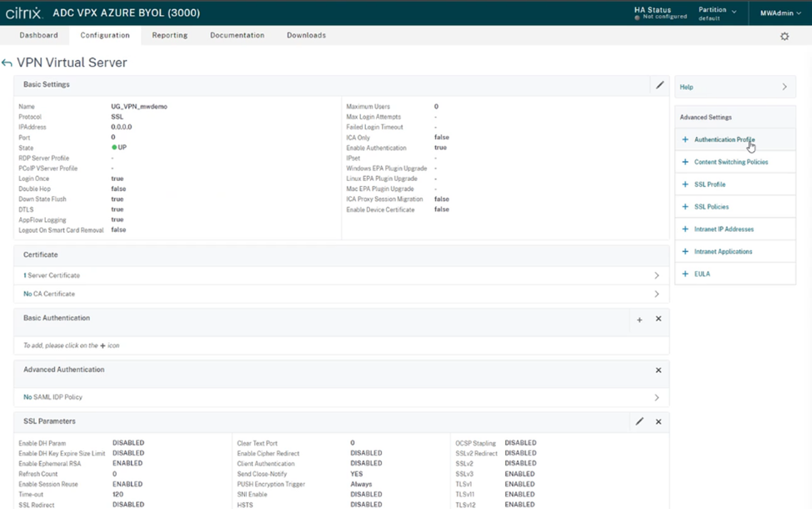
Task: Click ADC VPX AZURE BYOL (3000) title
Action: [x=127, y=13]
